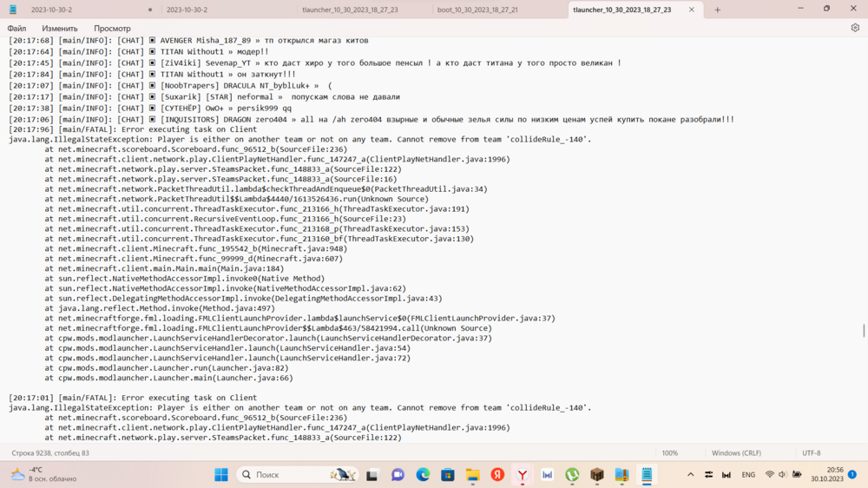Viewport: 868px width, 488px height.
Task: Grab the vertical scrollbar thumb
Action: point(864,330)
